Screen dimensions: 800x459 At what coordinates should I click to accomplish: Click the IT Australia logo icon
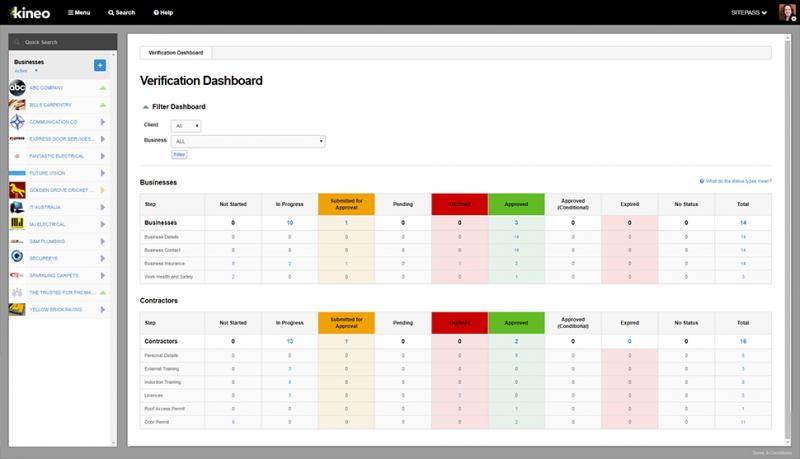pyautogui.click(x=17, y=207)
